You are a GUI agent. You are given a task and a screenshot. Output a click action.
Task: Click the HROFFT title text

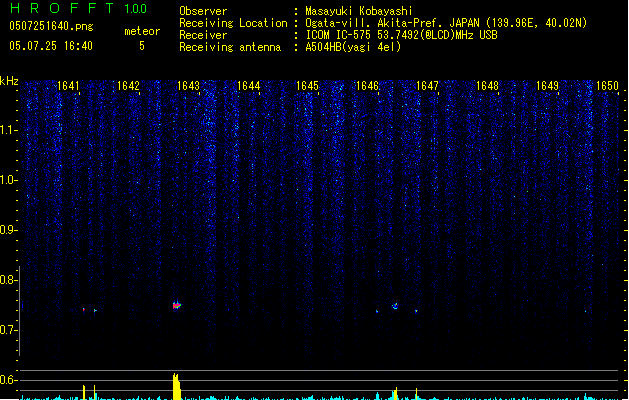(x=63, y=8)
